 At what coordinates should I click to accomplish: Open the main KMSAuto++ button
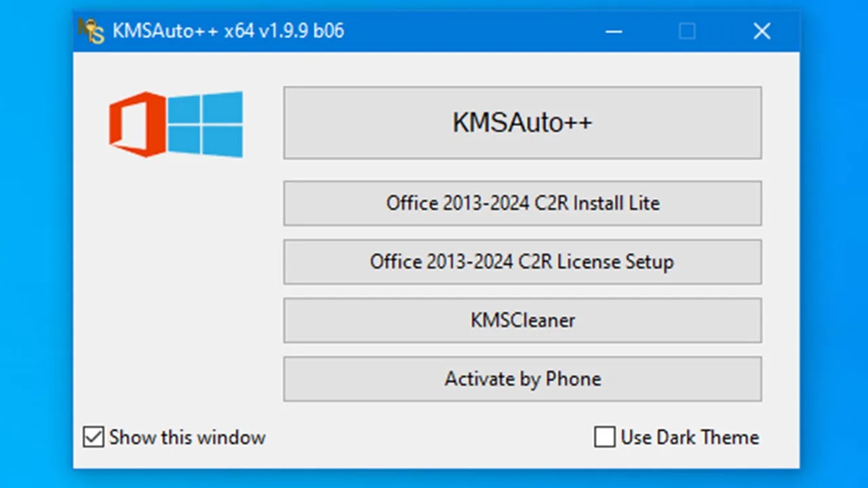[x=522, y=123]
